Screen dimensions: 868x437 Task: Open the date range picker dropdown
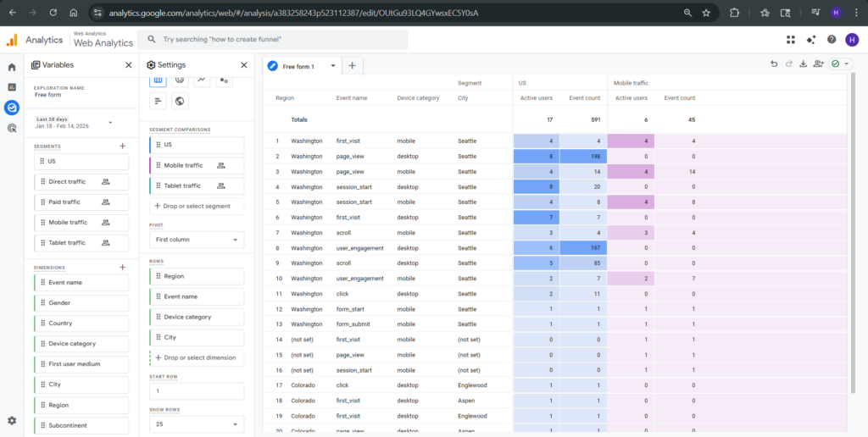pyautogui.click(x=110, y=123)
